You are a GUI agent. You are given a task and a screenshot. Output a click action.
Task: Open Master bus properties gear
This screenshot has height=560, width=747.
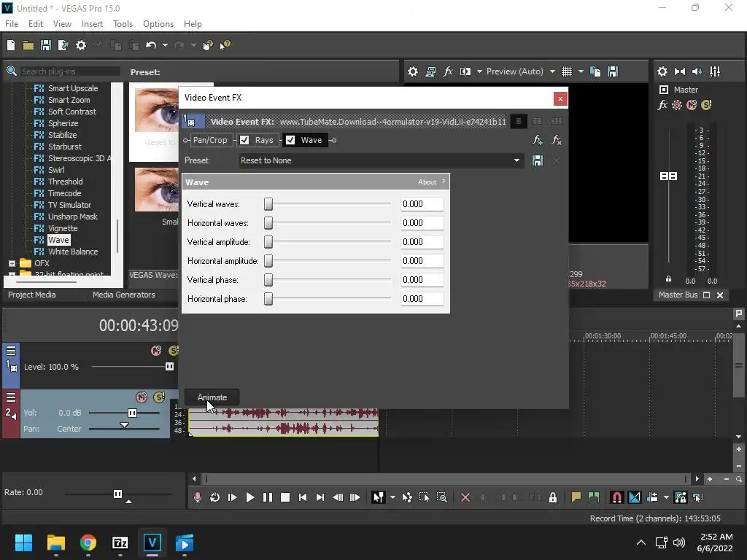click(662, 71)
